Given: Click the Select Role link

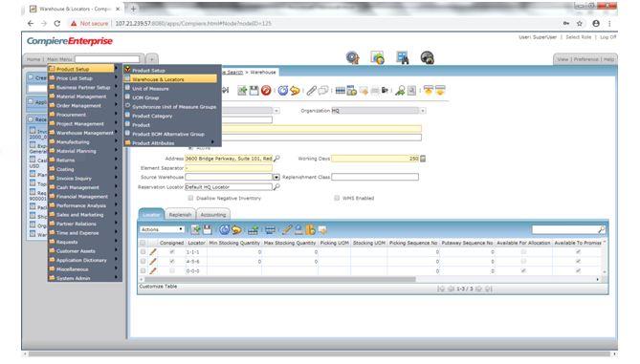Looking at the screenshot, I should click(x=579, y=37).
